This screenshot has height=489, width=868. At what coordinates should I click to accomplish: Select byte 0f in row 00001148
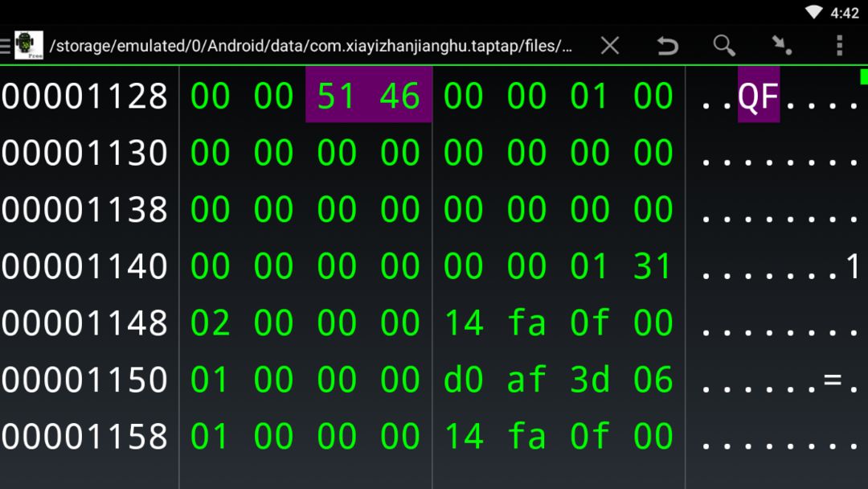pyautogui.click(x=590, y=323)
